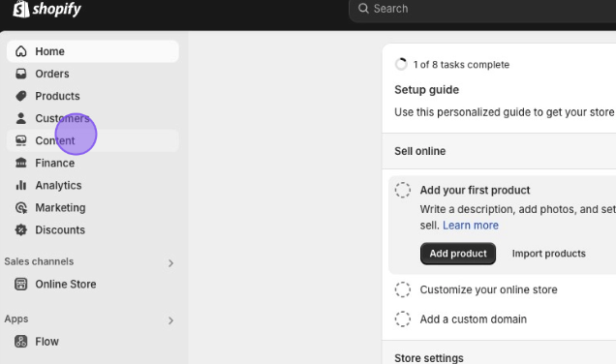Toggle 'Customize your online store' task circle
The image size is (616, 364).
403,289
